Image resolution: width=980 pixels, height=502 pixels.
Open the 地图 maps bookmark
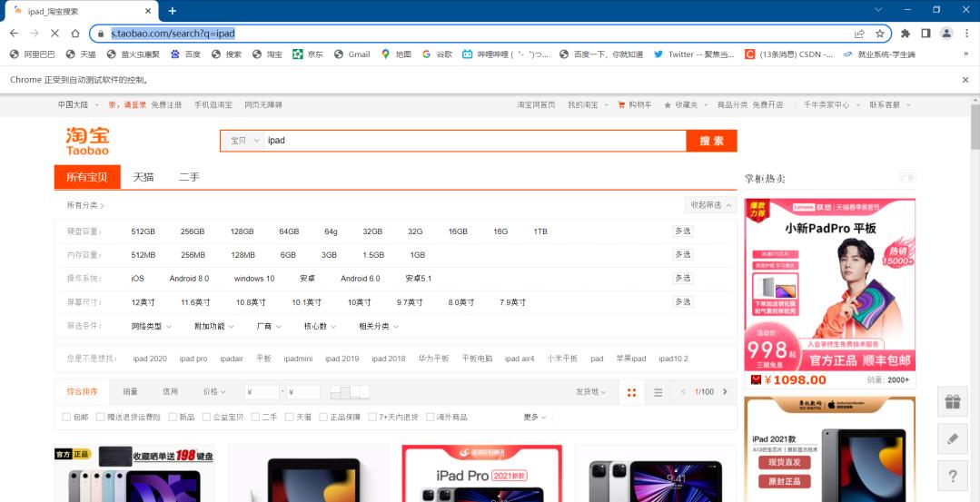(396, 54)
